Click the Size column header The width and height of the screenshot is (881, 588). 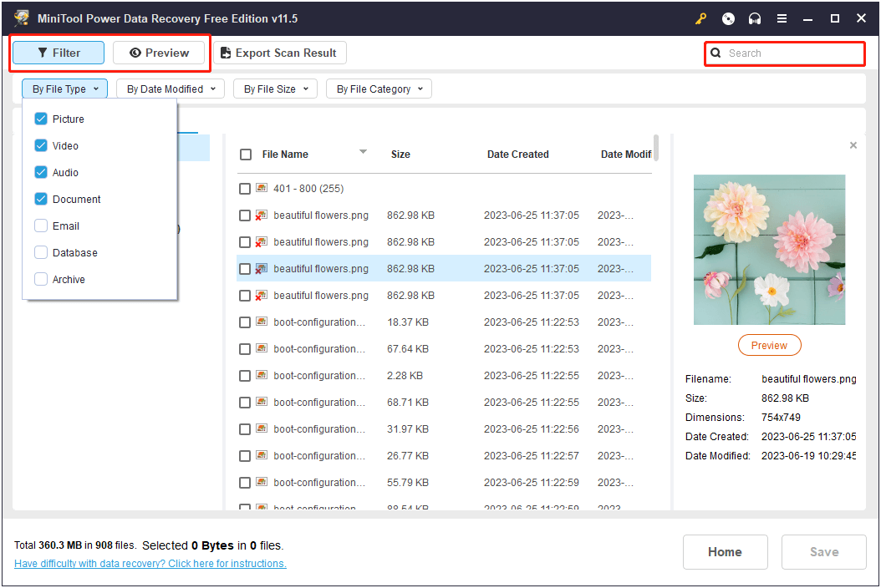400,155
